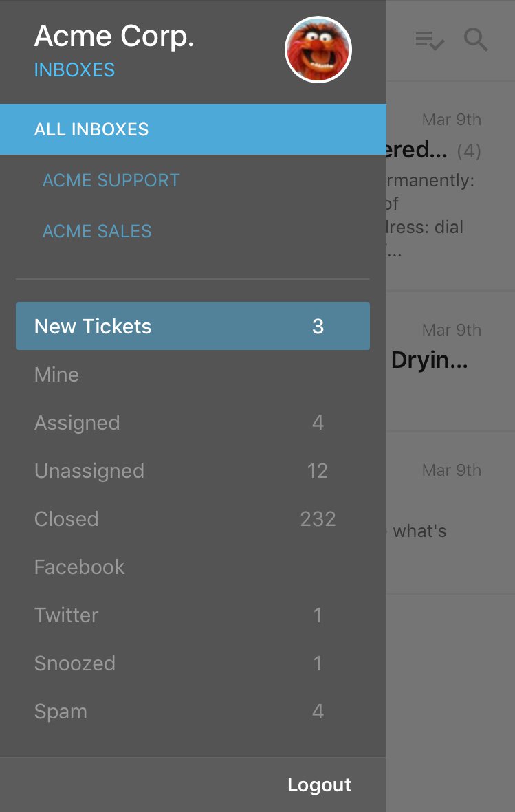The height and width of the screenshot is (812, 515).
Task: Tap the search magnifier icon
Action: (x=476, y=40)
